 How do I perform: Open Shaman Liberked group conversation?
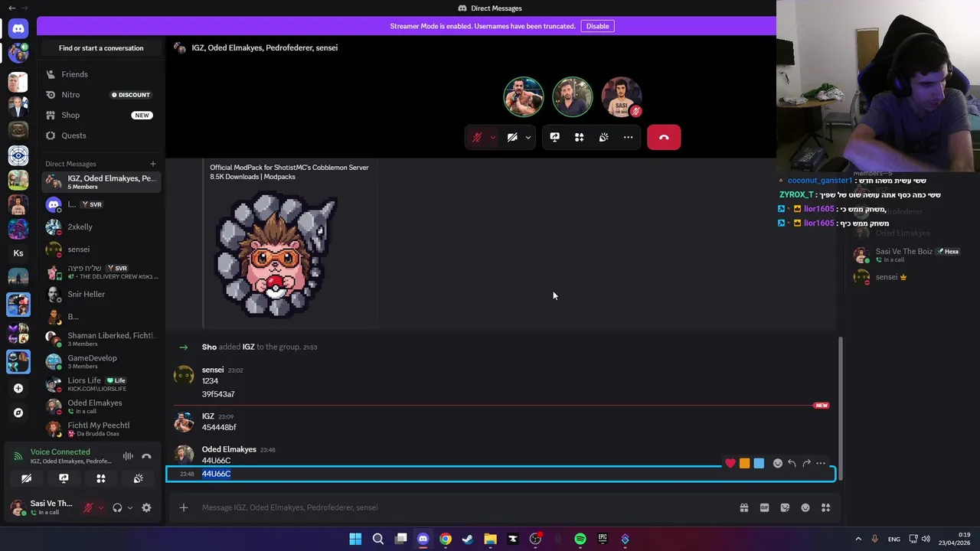[x=101, y=339]
